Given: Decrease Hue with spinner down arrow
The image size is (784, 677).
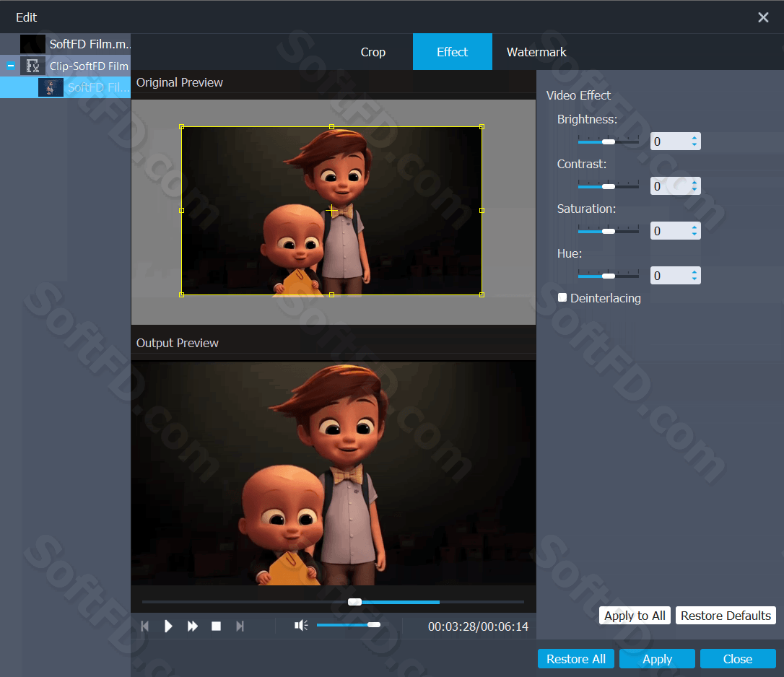Looking at the screenshot, I should coord(694,279).
